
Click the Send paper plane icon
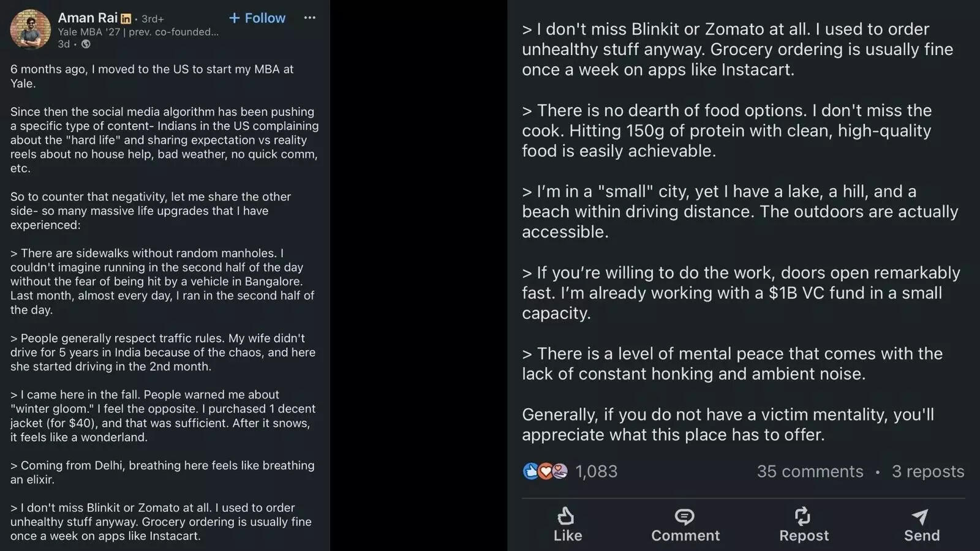tap(920, 516)
